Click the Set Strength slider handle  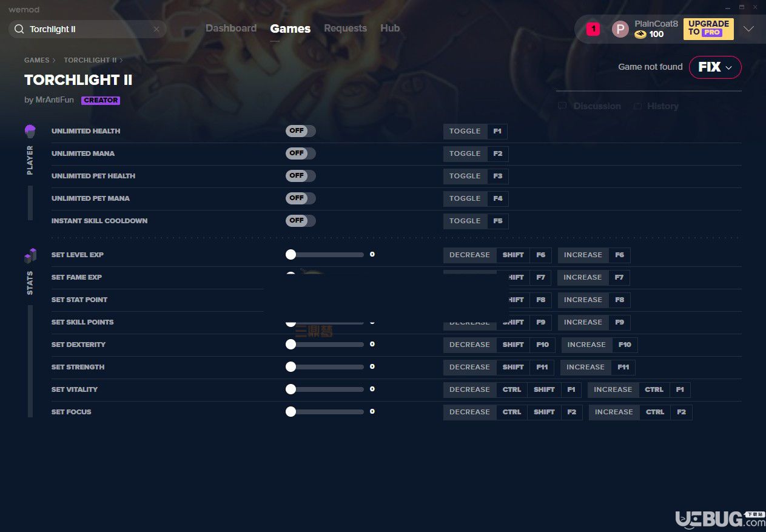tap(291, 367)
